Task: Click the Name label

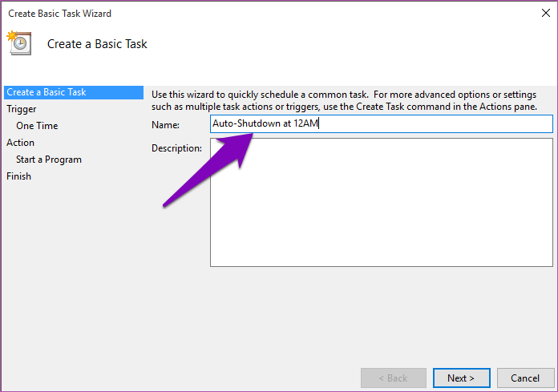Action: 165,125
